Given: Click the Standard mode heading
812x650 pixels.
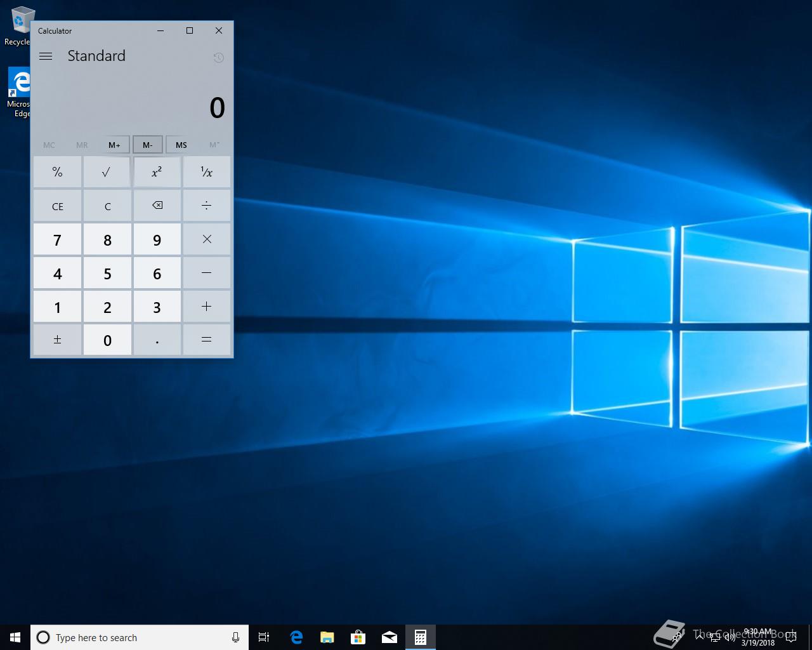Looking at the screenshot, I should pos(96,56).
